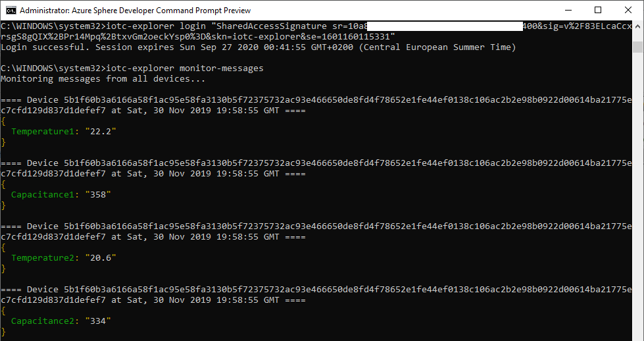
Task: Click the Capacitance1 label
Action: click(x=45, y=195)
